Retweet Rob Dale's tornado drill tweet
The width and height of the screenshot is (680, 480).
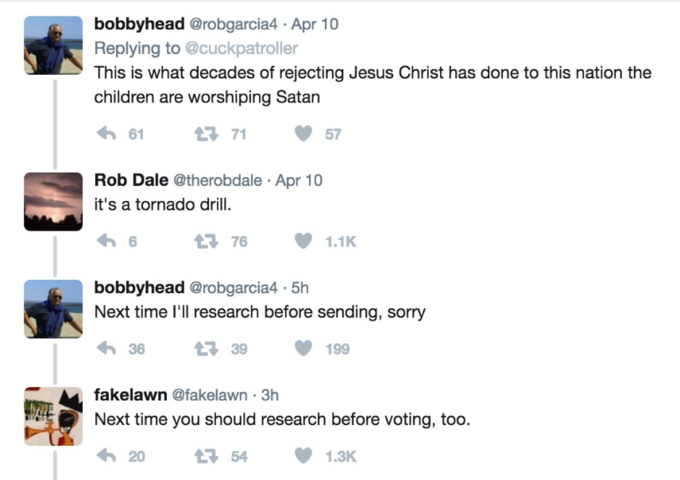click(206, 241)
